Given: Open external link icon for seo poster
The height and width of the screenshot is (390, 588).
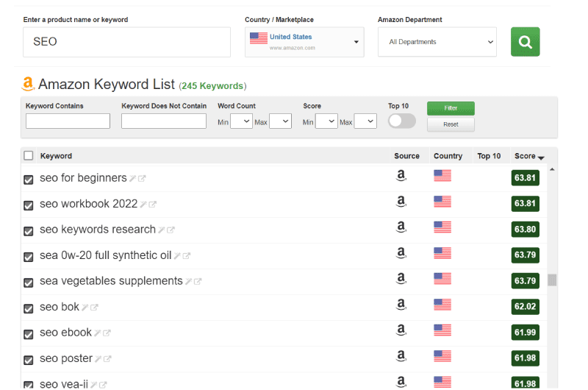Looking at the screenshot, I should (x=107, y=359).
